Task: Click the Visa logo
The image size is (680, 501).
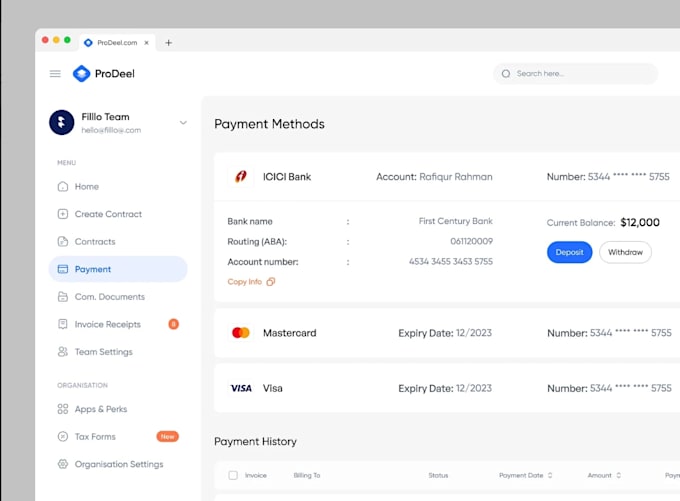Action: tap(241, 388)
